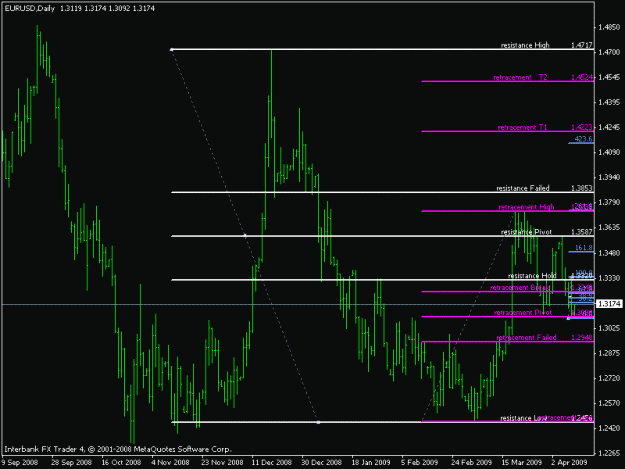Select the 'resistance Failed' label
The image size is (625, 469).
(523, 188)
